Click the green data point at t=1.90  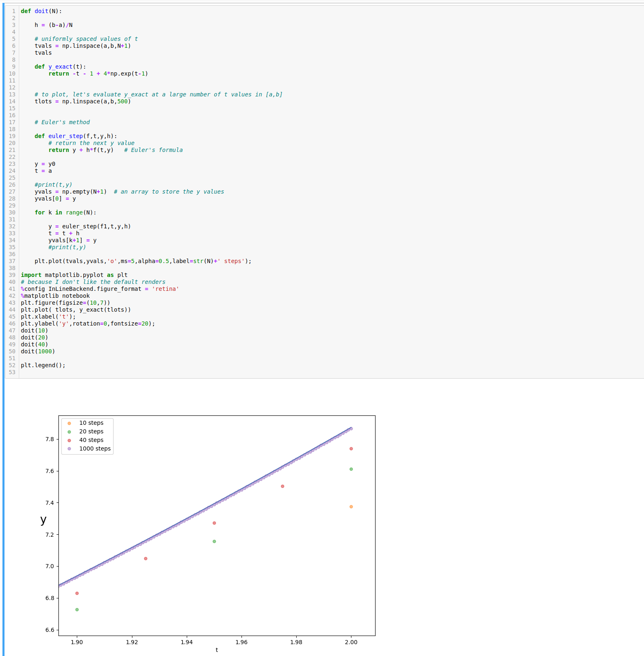coord(77,609)
